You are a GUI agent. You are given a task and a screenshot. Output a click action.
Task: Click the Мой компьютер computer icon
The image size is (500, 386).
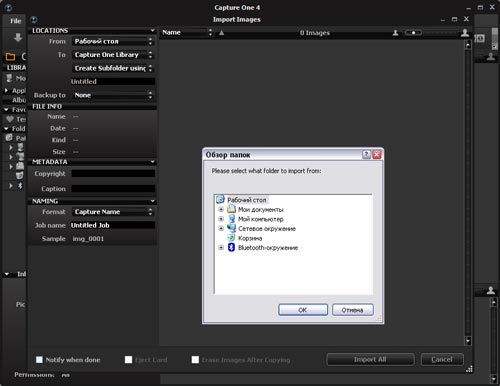pos(231,219)
